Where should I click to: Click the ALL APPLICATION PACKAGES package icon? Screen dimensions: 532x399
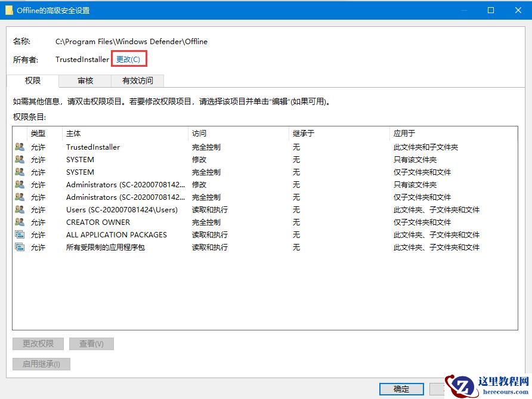pos(20,234)
